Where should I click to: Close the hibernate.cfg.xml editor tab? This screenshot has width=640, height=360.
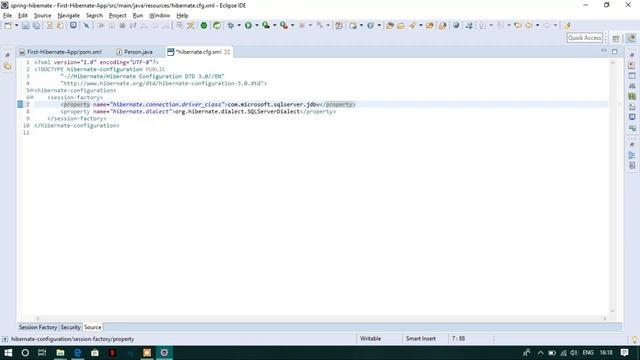[227, 52]
